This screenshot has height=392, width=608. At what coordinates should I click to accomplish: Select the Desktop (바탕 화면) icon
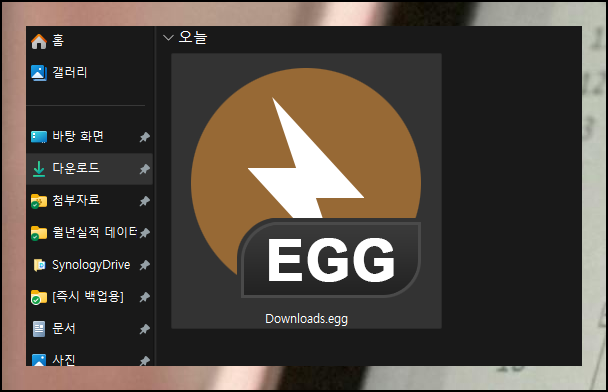point(39,136)
